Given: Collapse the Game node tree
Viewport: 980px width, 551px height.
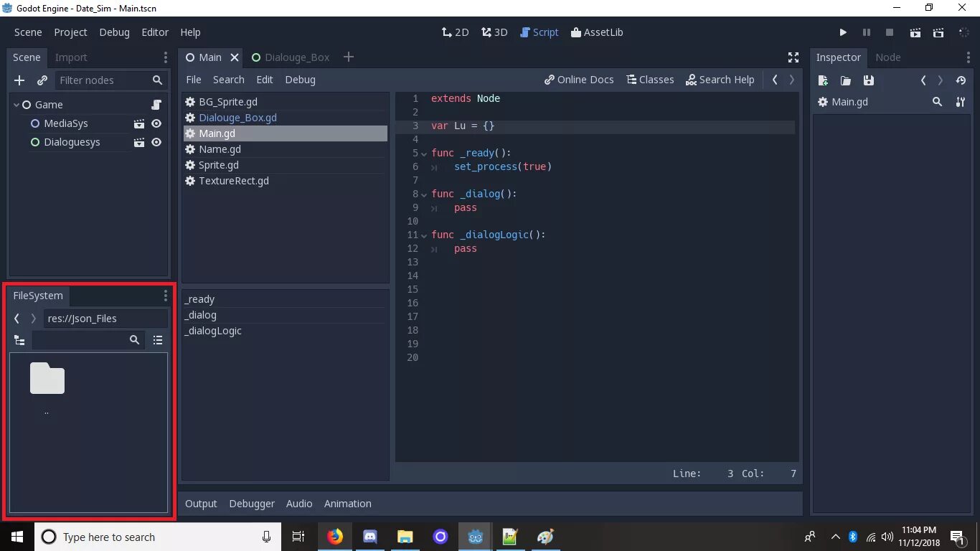Looking at the screenshot, I should coord(17,105).
